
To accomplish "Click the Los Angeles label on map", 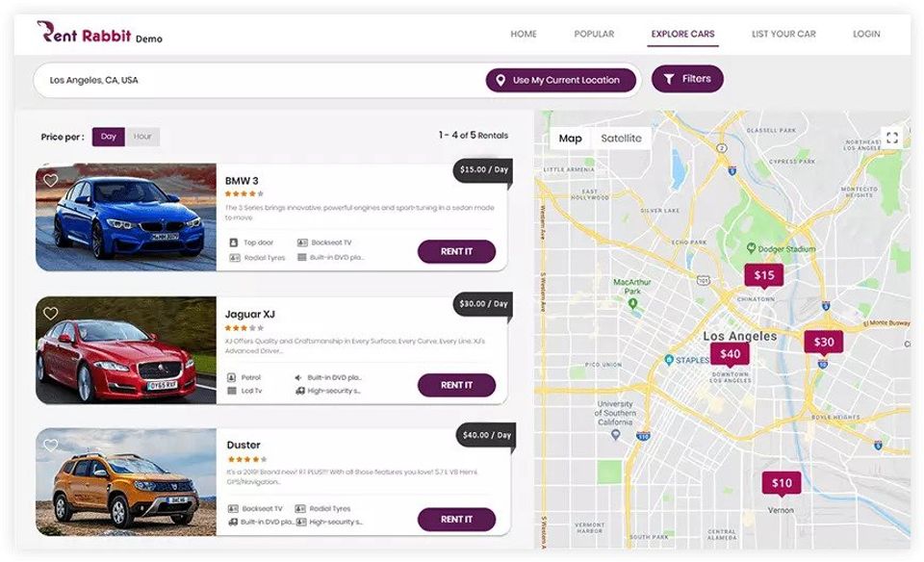I will (739, 336).
